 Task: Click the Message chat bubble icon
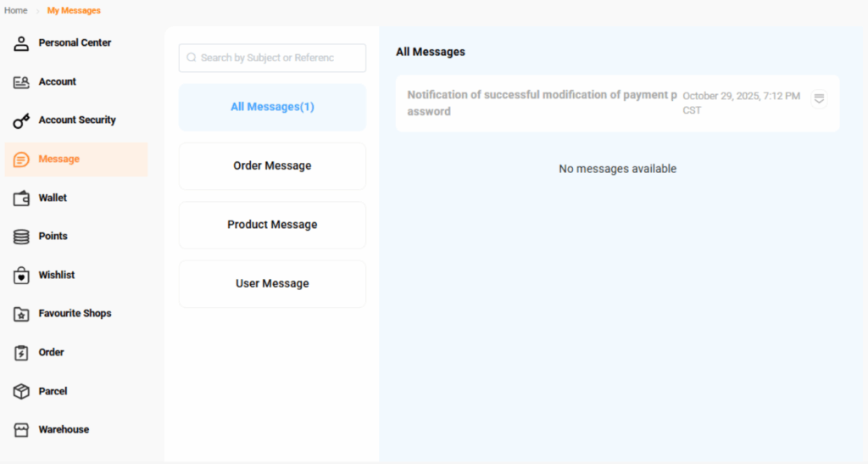(x=22, y=159)
